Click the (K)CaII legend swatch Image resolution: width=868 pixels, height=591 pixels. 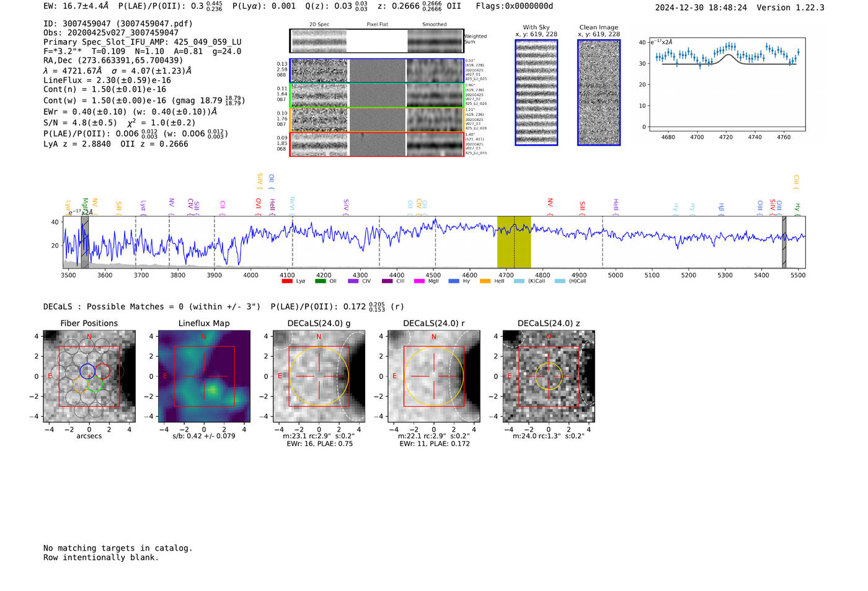click(x=519, y=281)
